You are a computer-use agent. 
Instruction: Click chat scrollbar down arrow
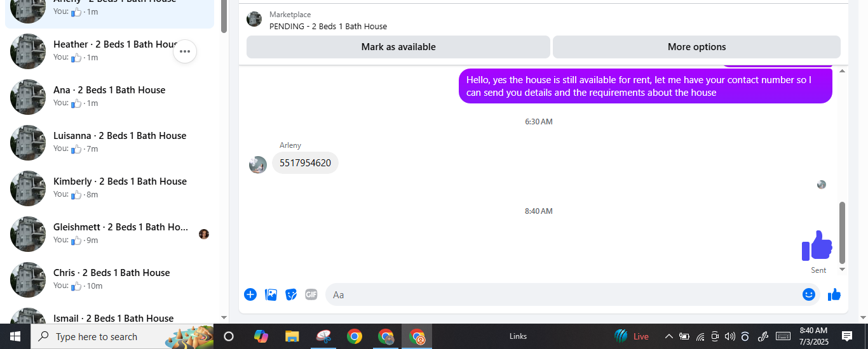pos(843,270)
